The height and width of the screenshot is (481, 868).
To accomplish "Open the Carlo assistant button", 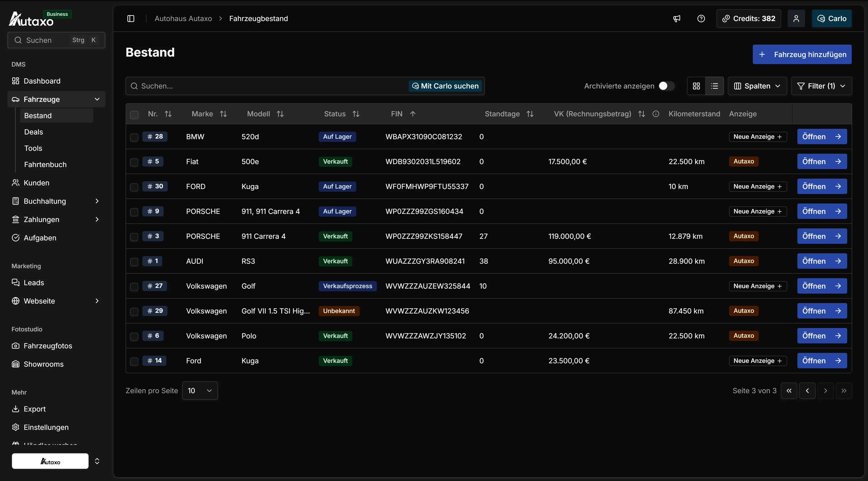I will pyautogui.click(x=832, y=19).
